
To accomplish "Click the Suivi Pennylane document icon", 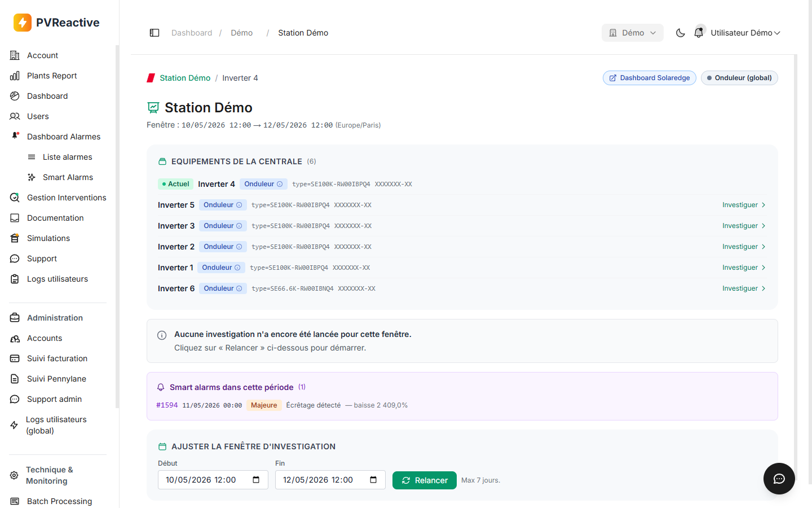I will 15,379.
